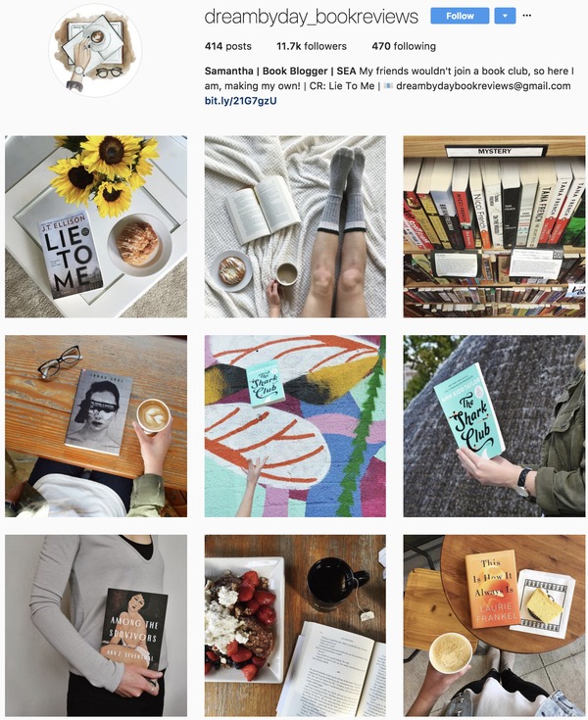Open the strawberry breakfast and tea post

coord(295,625)
